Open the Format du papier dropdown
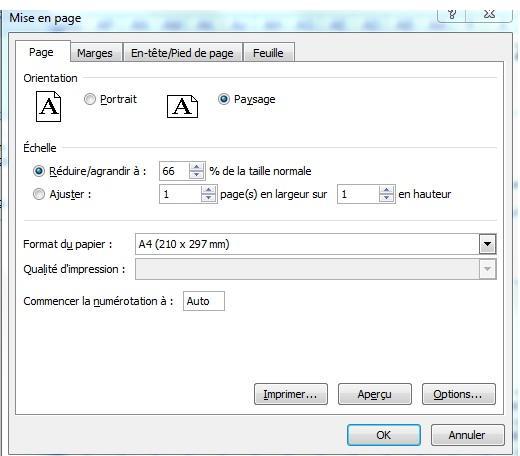 pos(487,244)
